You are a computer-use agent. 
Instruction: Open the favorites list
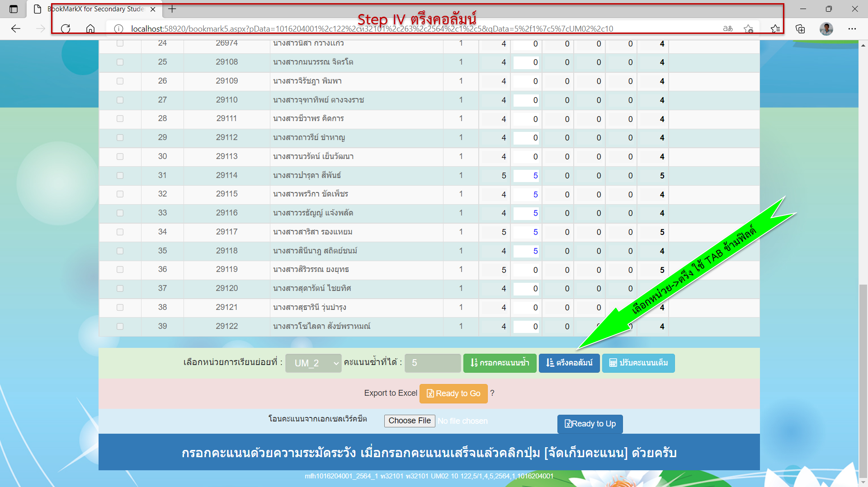[x=775, y=29]
